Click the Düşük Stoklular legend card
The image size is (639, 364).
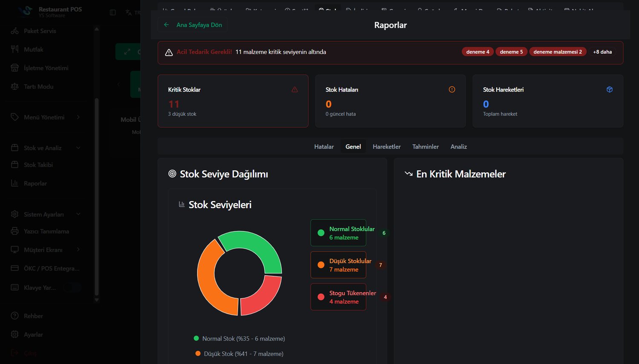[x=338, y=265]
